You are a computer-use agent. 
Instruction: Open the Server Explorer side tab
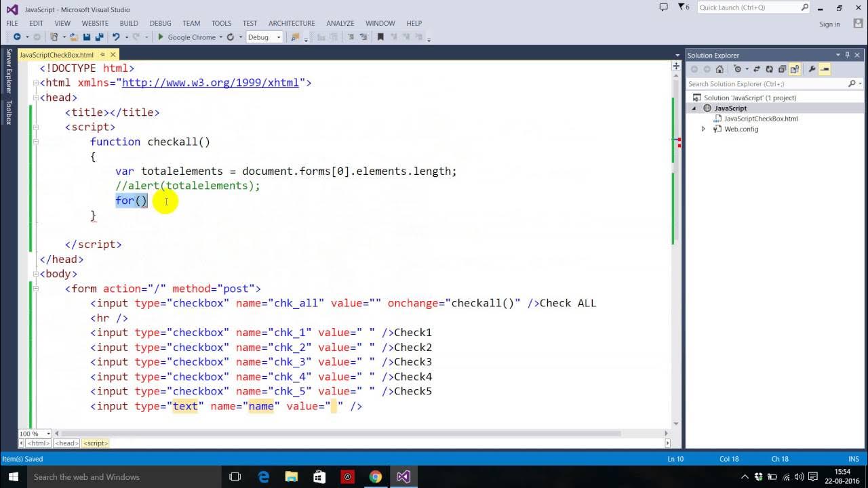point(9,70)
